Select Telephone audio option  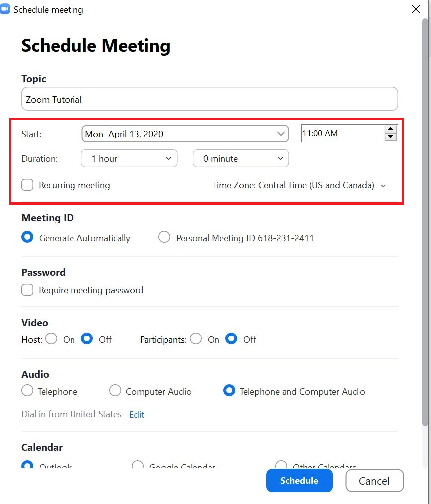(x=27, y=391)
